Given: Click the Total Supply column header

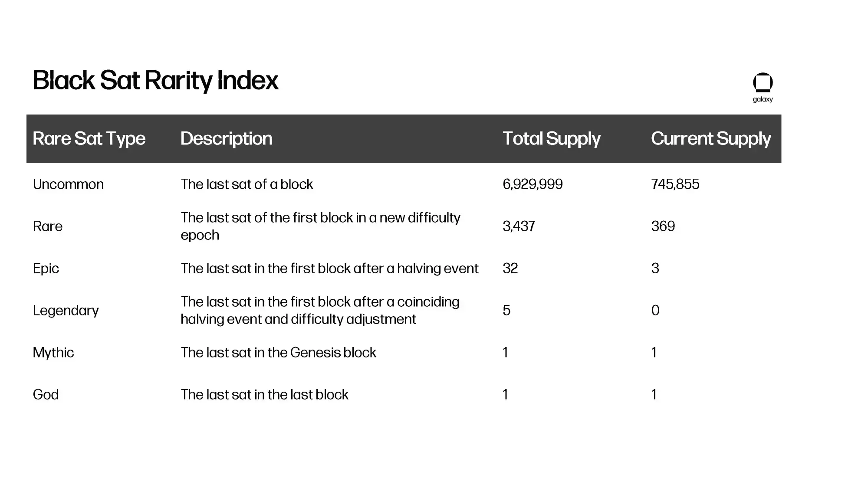Looking at the screenshot, I should (552, 139).
